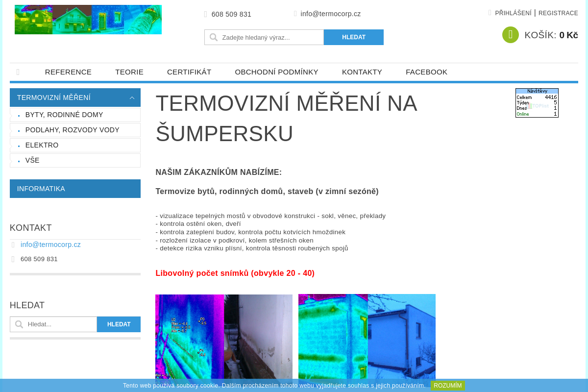Viewport: 588px width, 392px height.
Task: Open the REGISTRACE link
Action: click(558, 13)
